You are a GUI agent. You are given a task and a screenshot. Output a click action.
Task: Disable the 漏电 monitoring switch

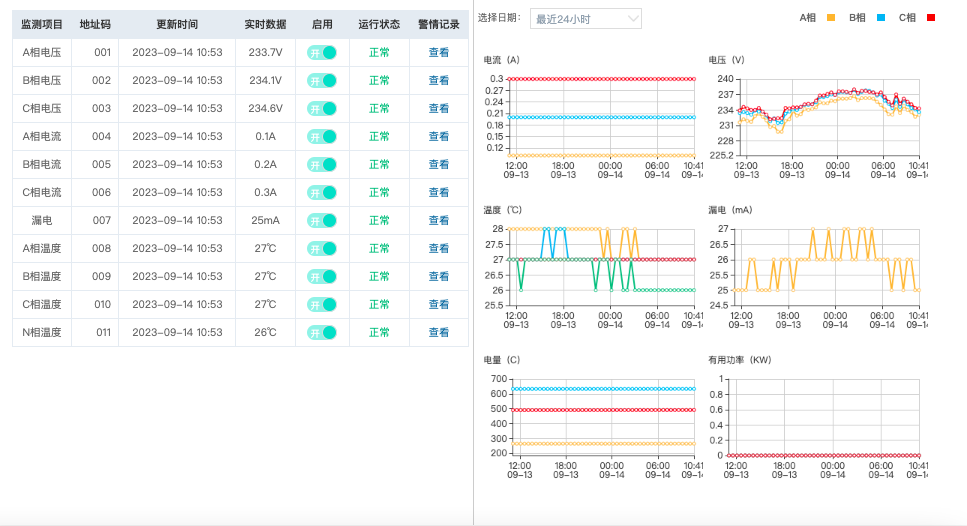point(322,221)
